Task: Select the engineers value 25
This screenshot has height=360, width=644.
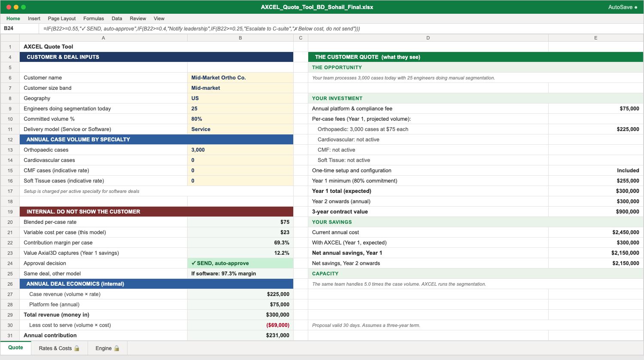Action: [x=240, y=109]
